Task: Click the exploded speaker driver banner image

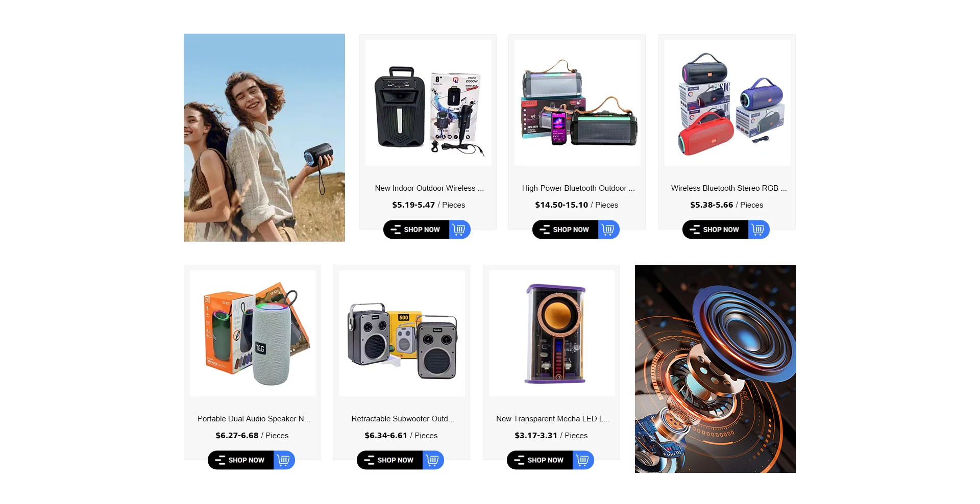Action: point(716,369)
